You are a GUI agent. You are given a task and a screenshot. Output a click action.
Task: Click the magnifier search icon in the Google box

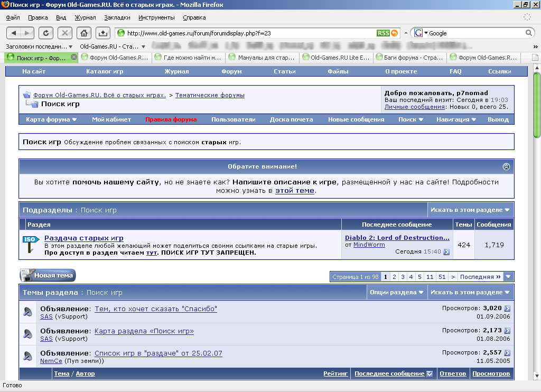pyautogui.click(x=528, y=33)
